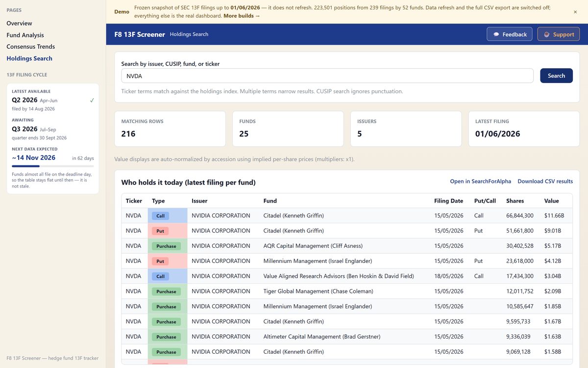Click the $11.66B value cell
588x368 pixels.
554,215
